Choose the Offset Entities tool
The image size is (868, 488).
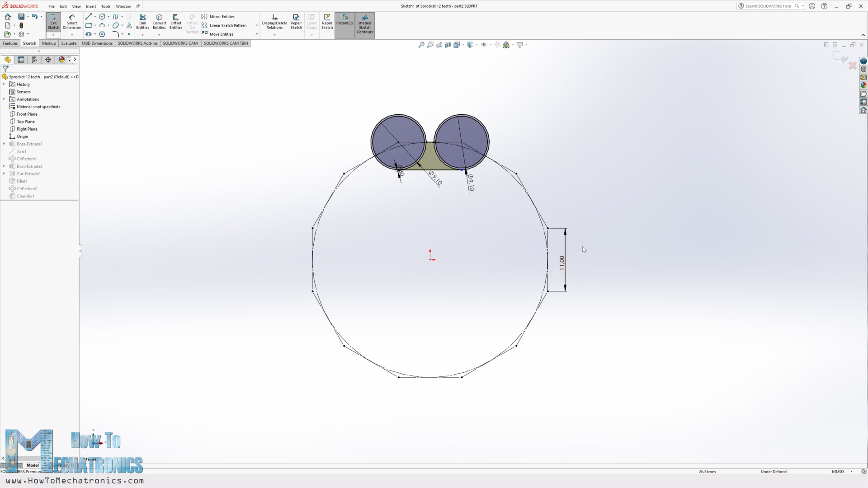176,22
